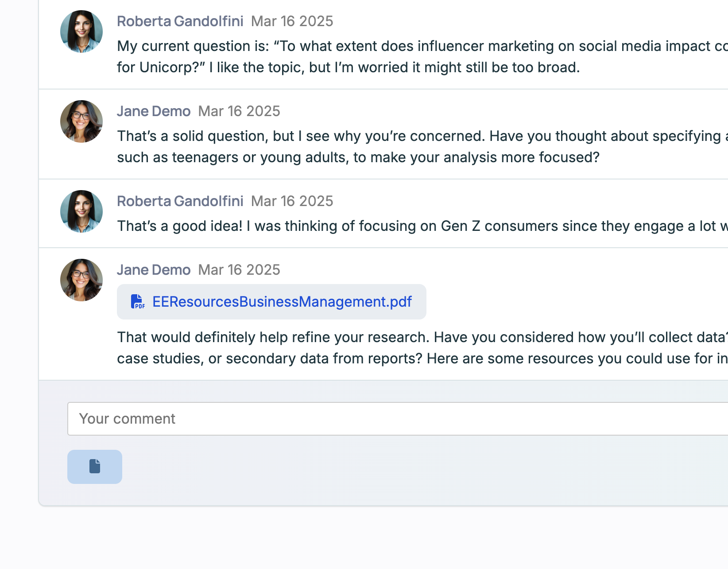Click the date next to Jane Demo's last post
The width and height of the screenshot is (728, 569).
click(238, 269)
